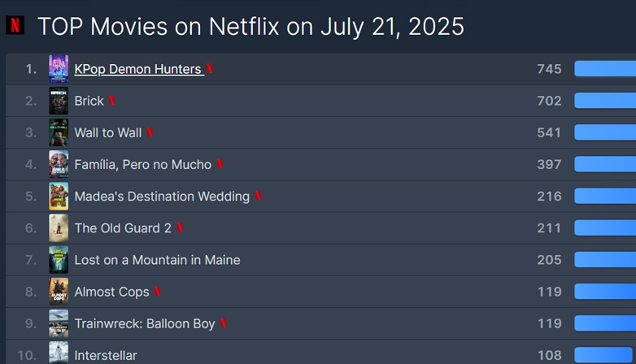This screenshot has height=364, width=636.
Task: Click the score bar next to 397 points
Action: 604,164
